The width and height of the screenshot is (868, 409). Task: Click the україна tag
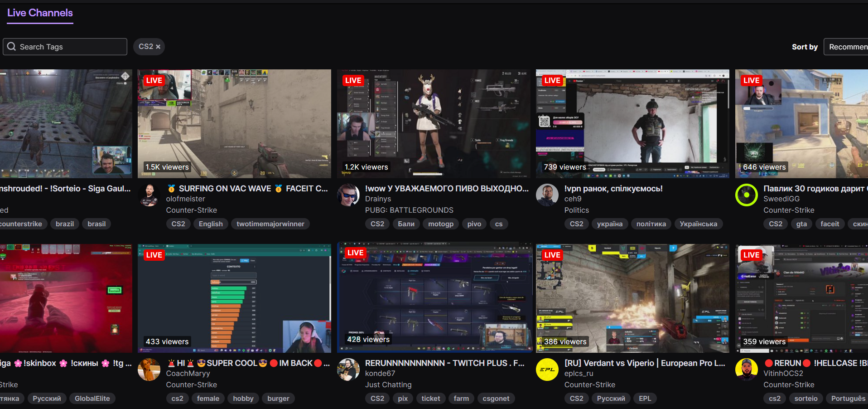pyautogui.click(x=610, y=224)
